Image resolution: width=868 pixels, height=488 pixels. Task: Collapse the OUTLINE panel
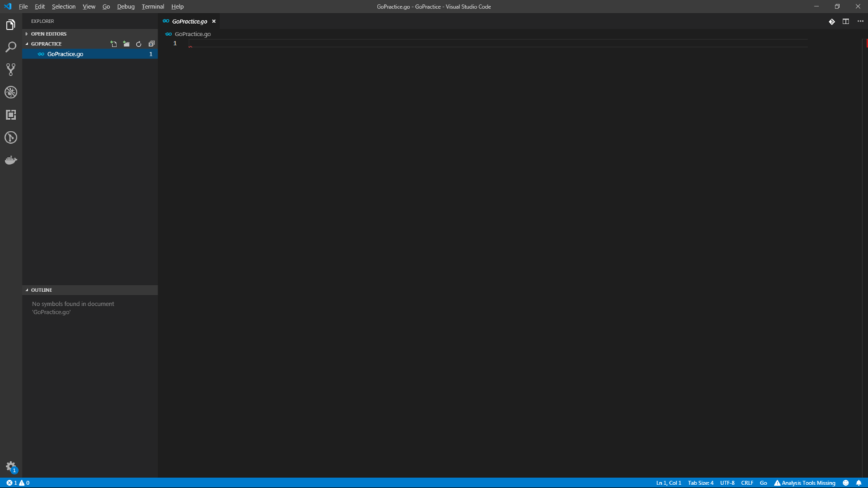click(90, 290)
